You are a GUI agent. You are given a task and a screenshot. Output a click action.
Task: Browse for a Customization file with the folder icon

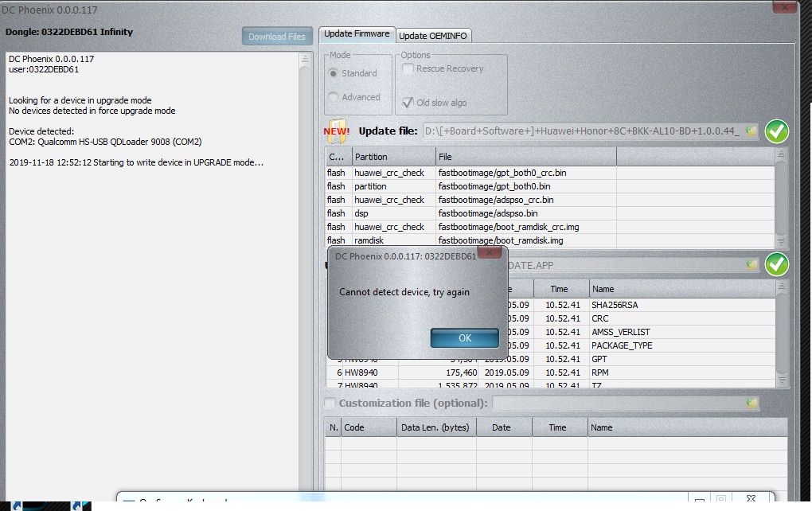751,403
